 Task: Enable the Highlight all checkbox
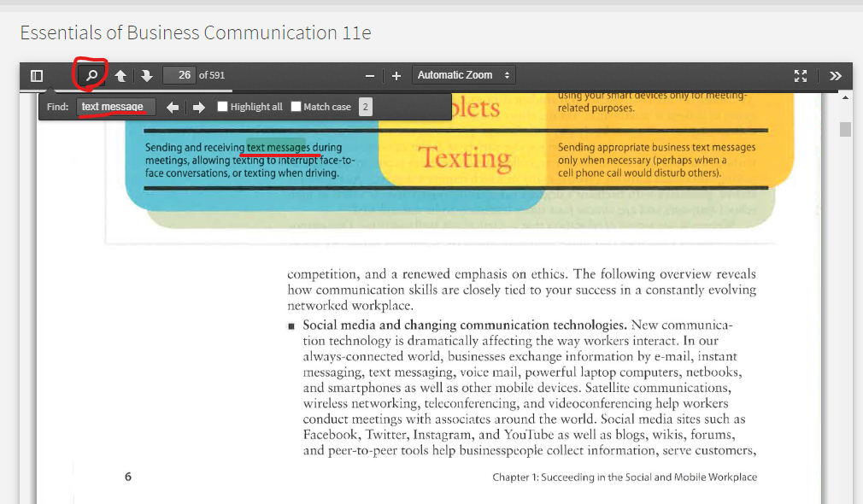tap(221, 106)
